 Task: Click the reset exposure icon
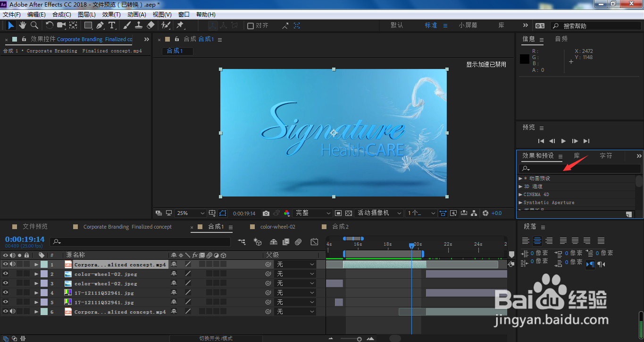[485, 214]
